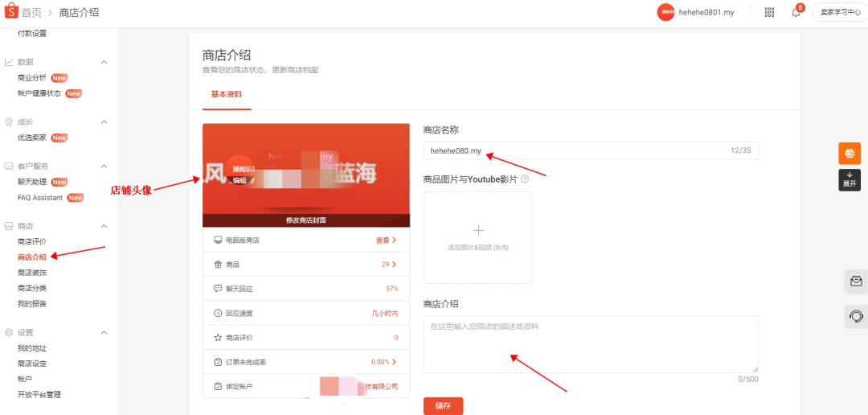Image resolution: width=868 pixels, height=415 pixels.
Task: Click the 展开 expand button
Action: coord(850,180)
